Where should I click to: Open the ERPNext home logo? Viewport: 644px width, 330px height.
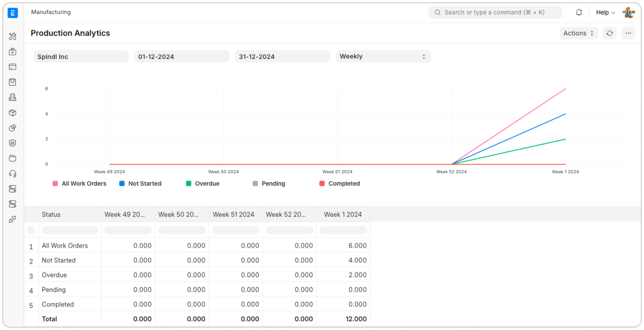pos(13,13)
